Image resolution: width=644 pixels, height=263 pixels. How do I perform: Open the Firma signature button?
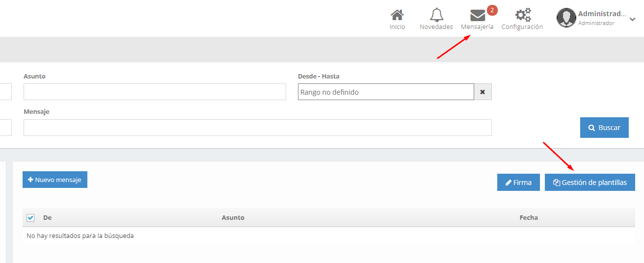[518, 183]
